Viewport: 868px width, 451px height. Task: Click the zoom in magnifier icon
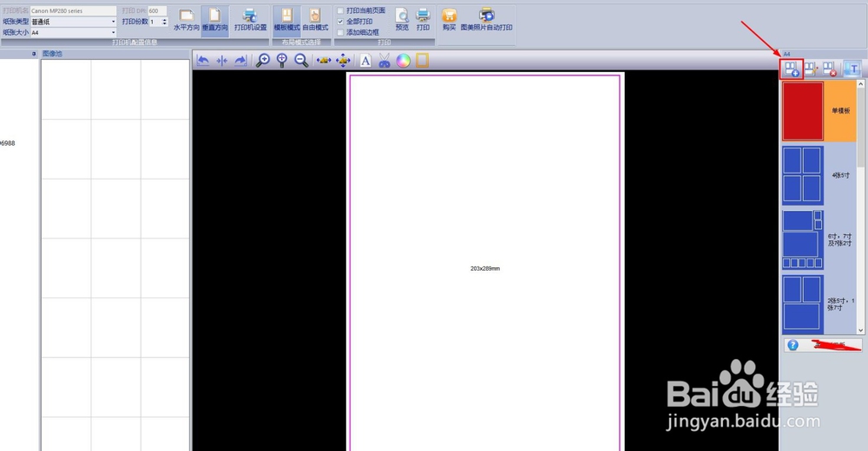(262, 61)
